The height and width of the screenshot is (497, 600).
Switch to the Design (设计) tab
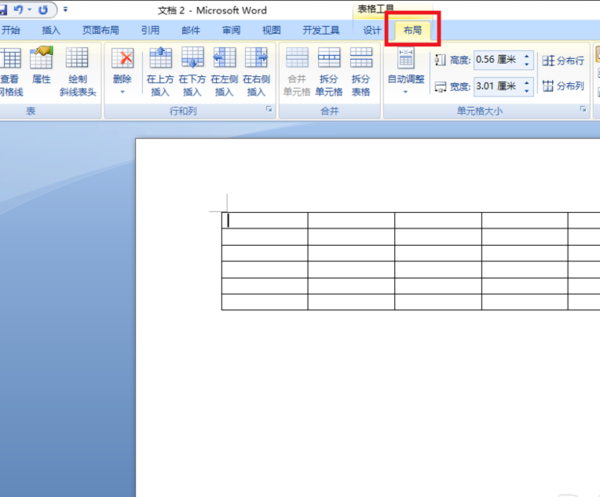372,30
